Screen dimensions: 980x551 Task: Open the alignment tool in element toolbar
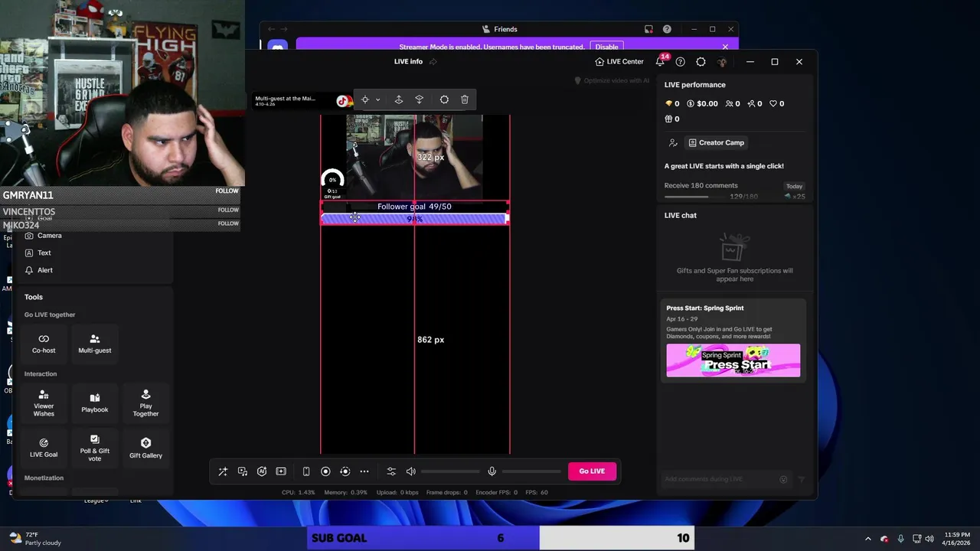point(365,99)
